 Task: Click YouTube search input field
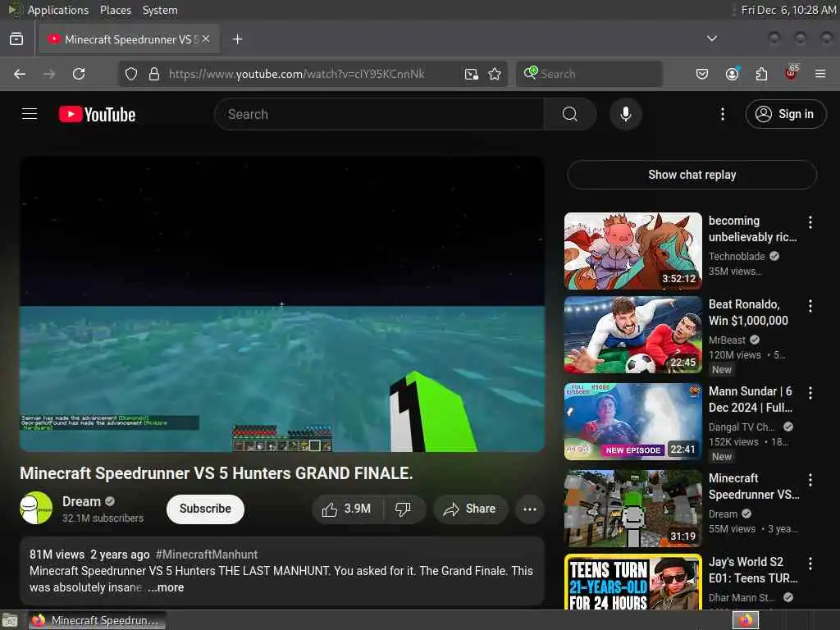[x=379, y=114]
